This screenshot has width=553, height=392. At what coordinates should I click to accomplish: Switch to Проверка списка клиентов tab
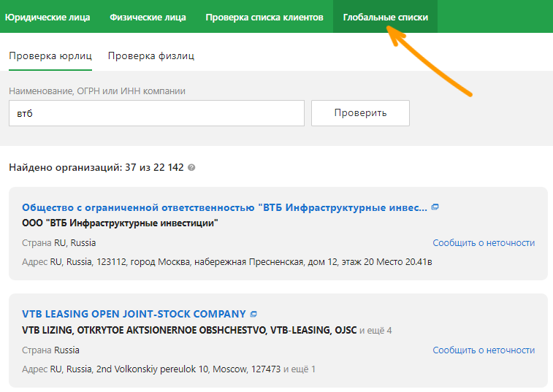(x=264, y=18)
